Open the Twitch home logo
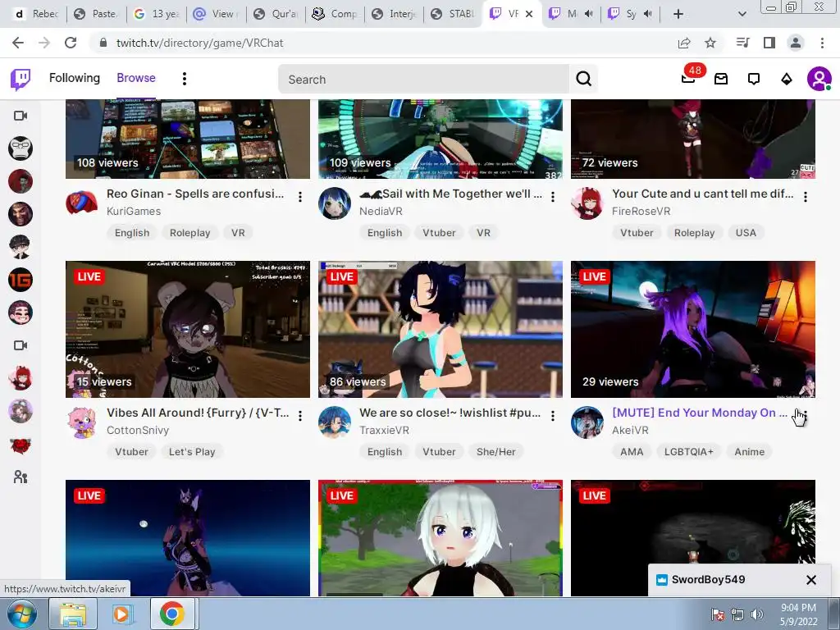This screenshot has width=840, height=630. (21, 80)
